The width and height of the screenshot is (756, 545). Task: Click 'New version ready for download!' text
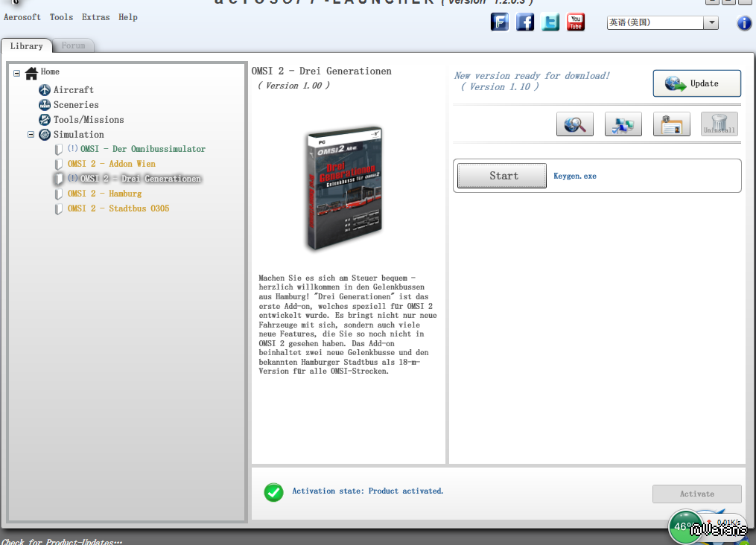pos(532,76)
